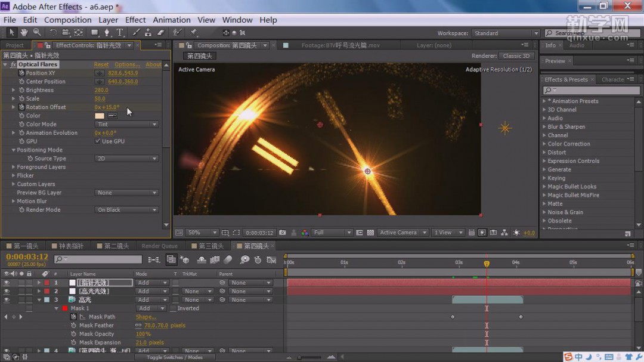Image resolution: width=644 pixels, height=362 pixels.
Task: Toggle the transparency grid icon
Action: click(x=370, y=233)
